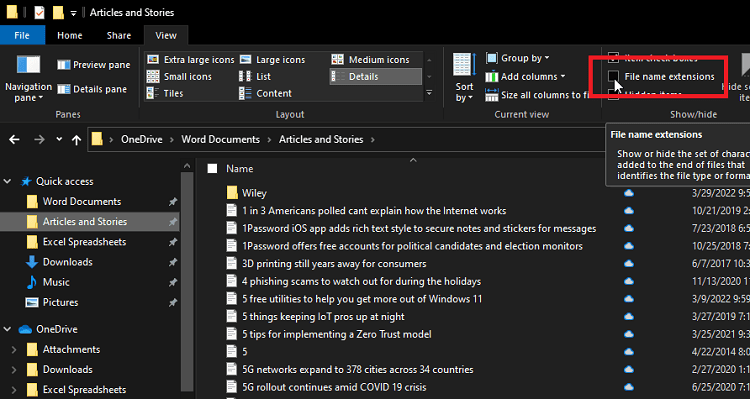
Task: Collapse the OneDrive tree node
Action: pyautogui.click(x=7, y=329)
